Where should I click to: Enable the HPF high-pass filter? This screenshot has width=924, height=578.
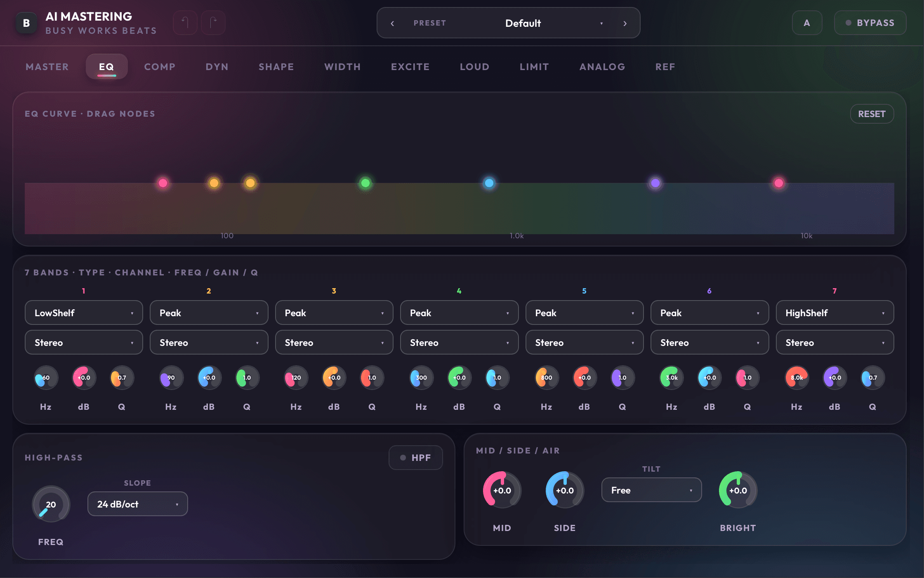[x=415, y=458]
